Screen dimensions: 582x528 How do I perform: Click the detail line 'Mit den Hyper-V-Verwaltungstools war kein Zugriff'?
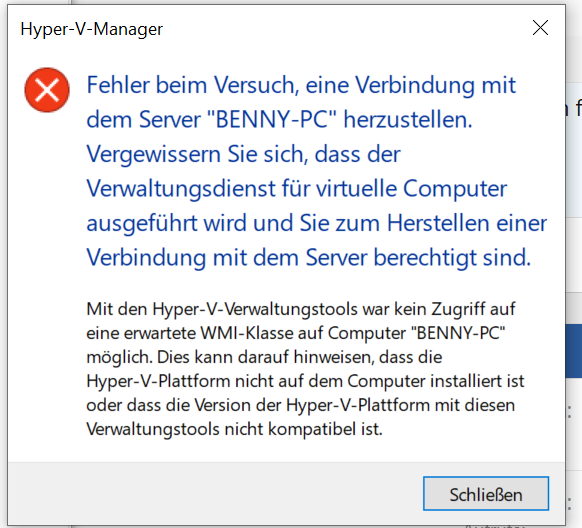(x=285, y=309)
